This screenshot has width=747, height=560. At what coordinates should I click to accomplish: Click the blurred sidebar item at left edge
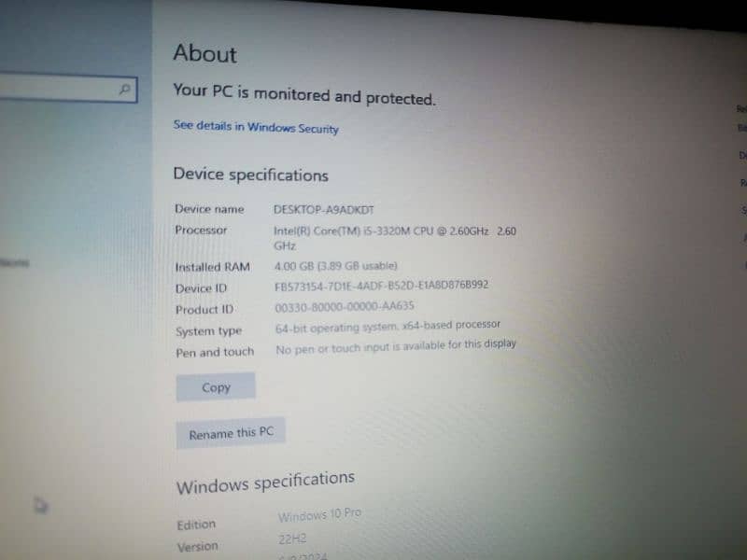(15, 262)
